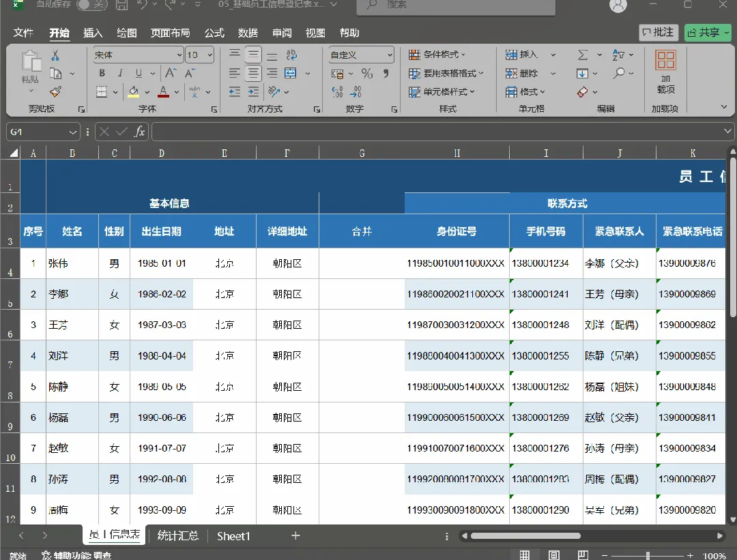Screen dimensions: 737x560
Task: Open the font name combo box
Action: [x=138, y=55]
